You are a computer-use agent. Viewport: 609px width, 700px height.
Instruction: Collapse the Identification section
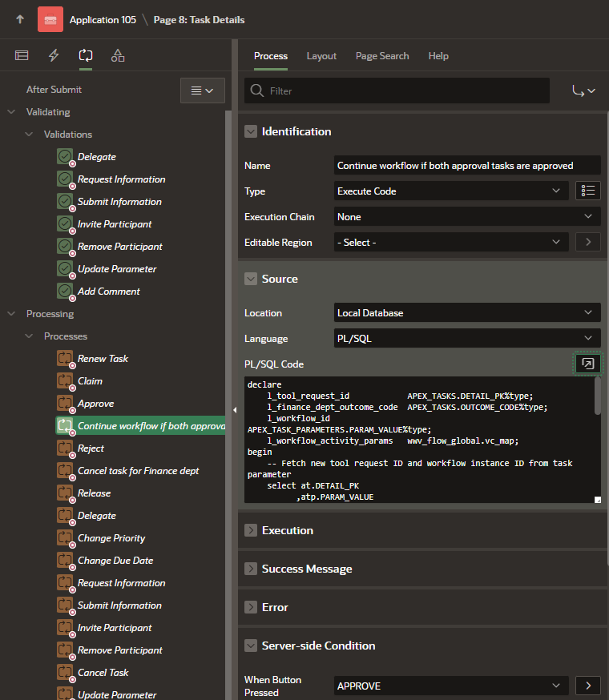tap(251, 131)
